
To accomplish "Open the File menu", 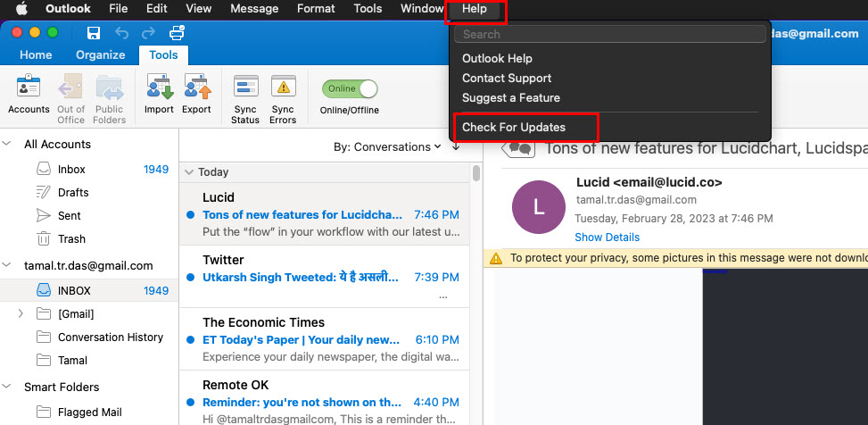I will (x=119, y=8).
